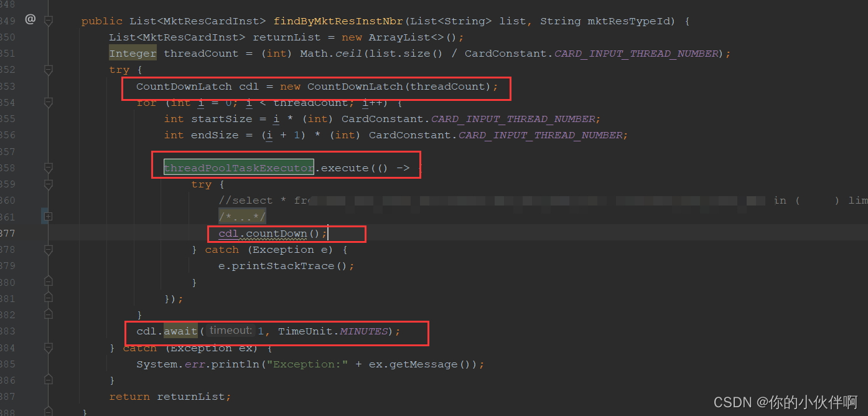The width and height of the screenshot is (868, 416).
Task: Click the fold end marker beside line 882
Action: click(48, 314)
